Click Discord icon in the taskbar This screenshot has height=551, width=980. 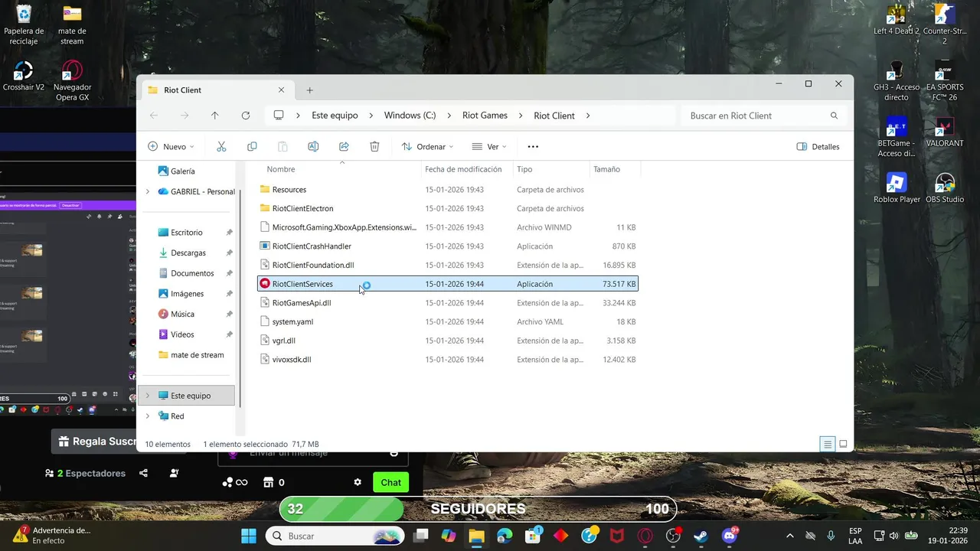click(x=729, y=536)
